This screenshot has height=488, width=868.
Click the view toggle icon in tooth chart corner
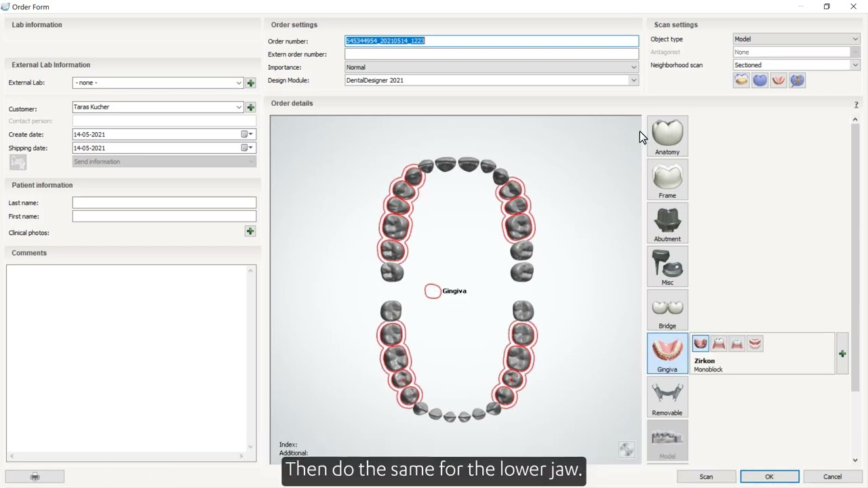tap(627, 449)
